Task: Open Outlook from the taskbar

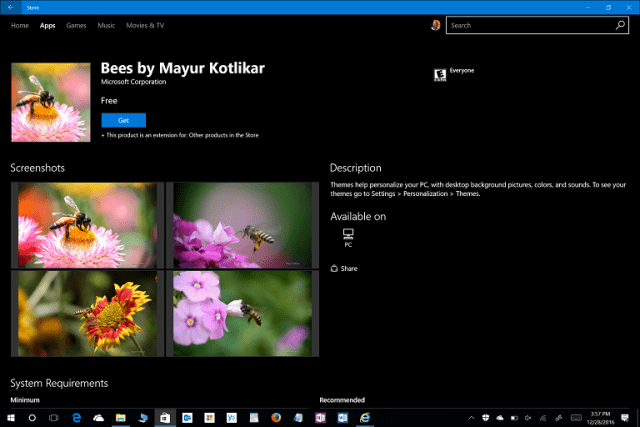Action: point(187,418)
